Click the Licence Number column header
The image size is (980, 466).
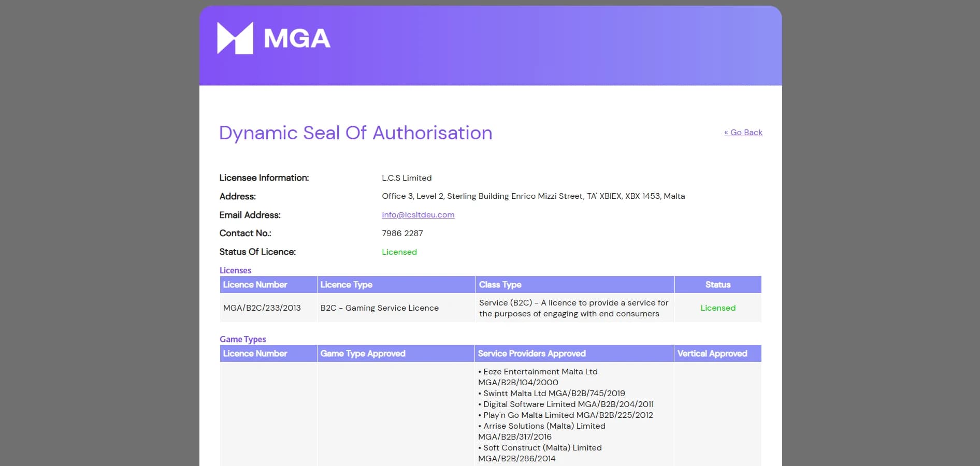tap(255, 284)
